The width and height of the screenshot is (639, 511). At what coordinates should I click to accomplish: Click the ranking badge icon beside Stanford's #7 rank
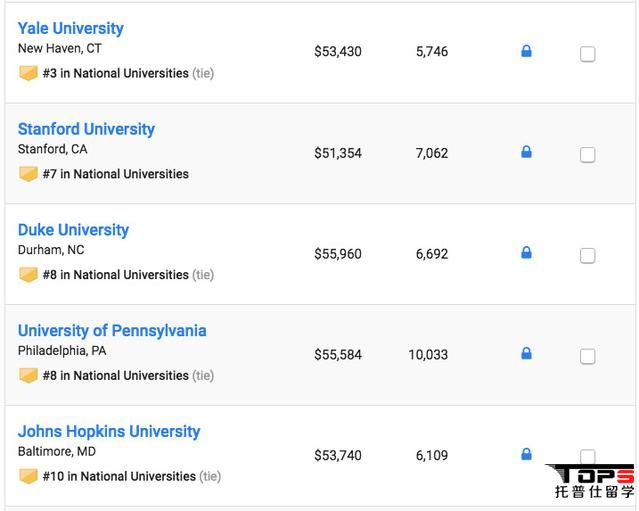click(28, 174)
